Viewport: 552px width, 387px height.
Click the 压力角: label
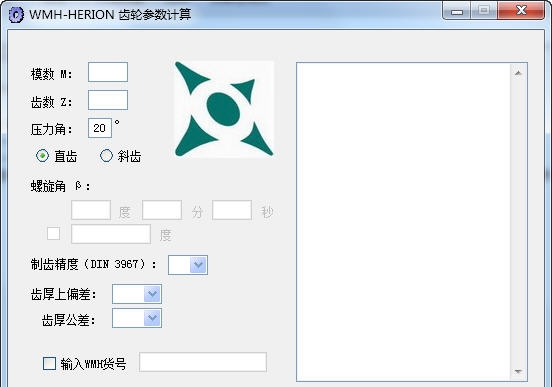point(51,130)
